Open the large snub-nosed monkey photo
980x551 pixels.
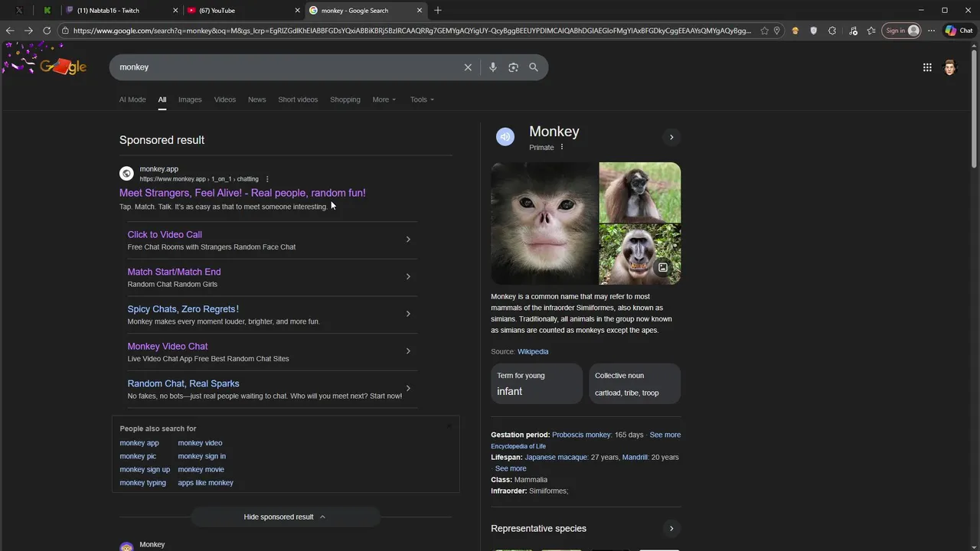coord(544,223)
